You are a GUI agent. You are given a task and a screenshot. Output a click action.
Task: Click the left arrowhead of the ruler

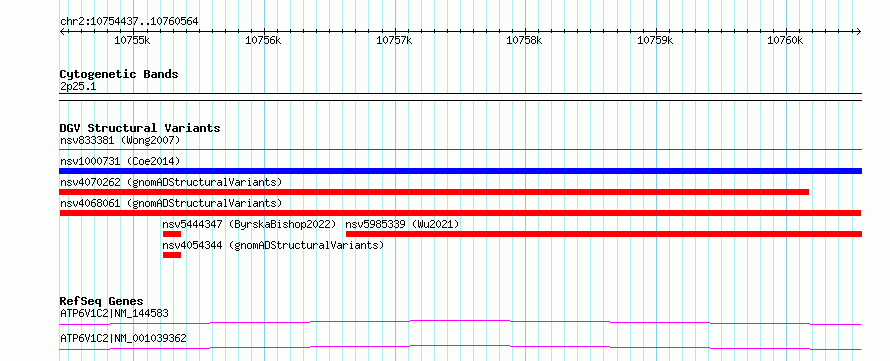tap(62, 31)
